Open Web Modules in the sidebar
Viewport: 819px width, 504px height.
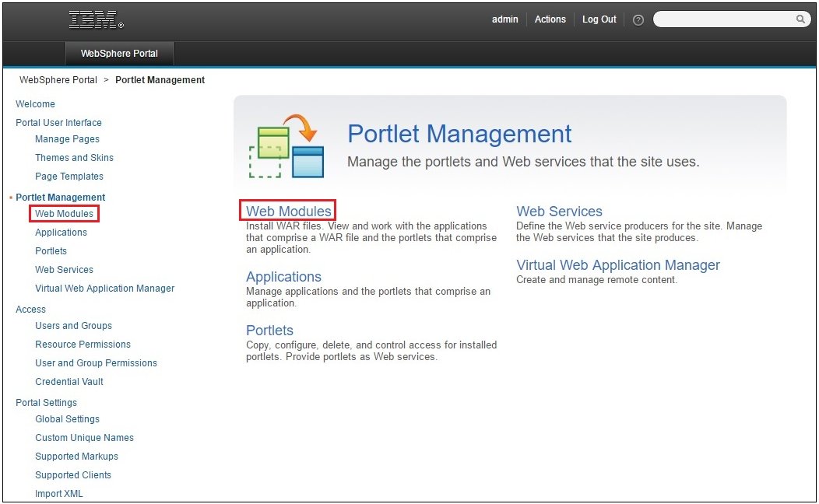[65, 213]
